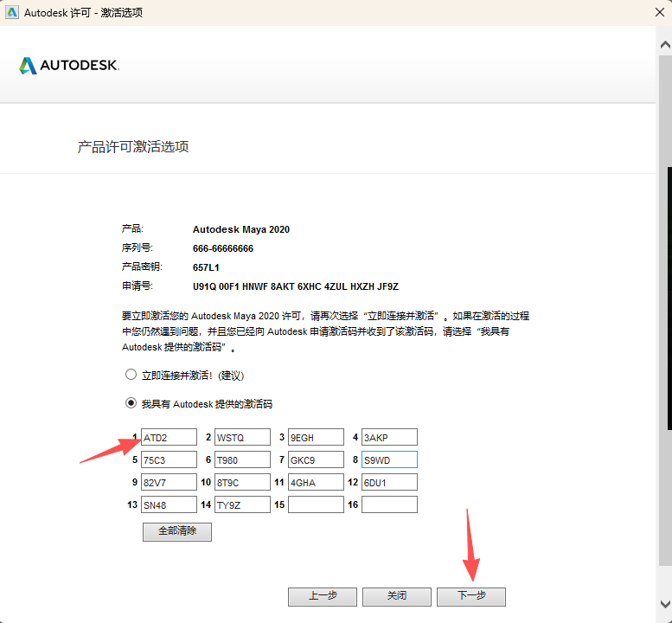Click the 上一步 previous step button
672x623 pixels.
pyautogui.click(x=323, y=596)
